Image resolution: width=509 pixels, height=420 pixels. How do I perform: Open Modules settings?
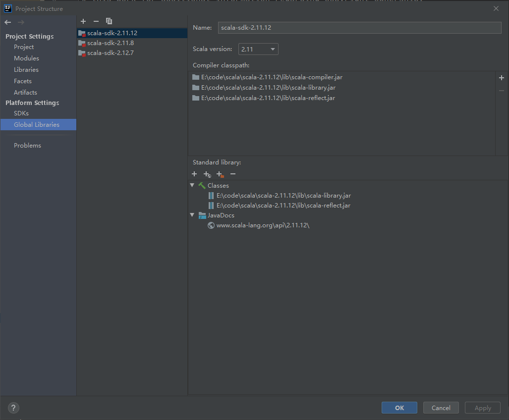[26, 58]
